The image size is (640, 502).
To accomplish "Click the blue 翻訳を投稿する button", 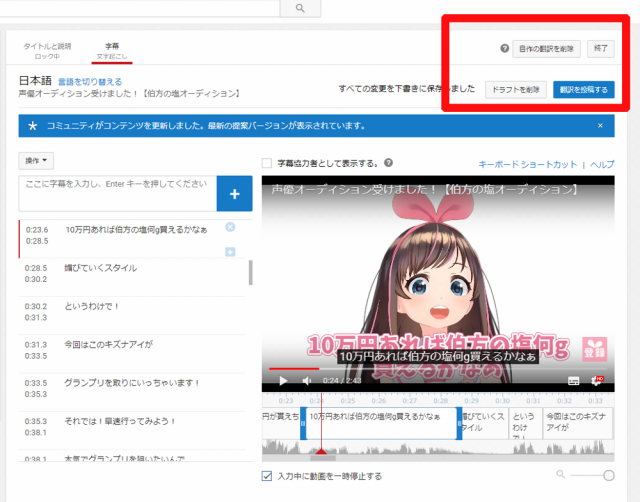I will click(584, 90).
